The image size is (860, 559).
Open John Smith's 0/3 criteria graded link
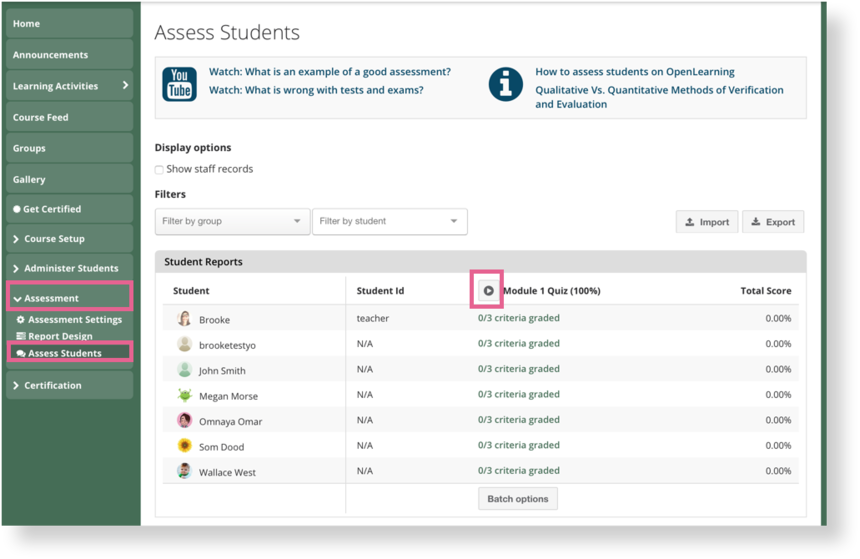pos(518,369)
